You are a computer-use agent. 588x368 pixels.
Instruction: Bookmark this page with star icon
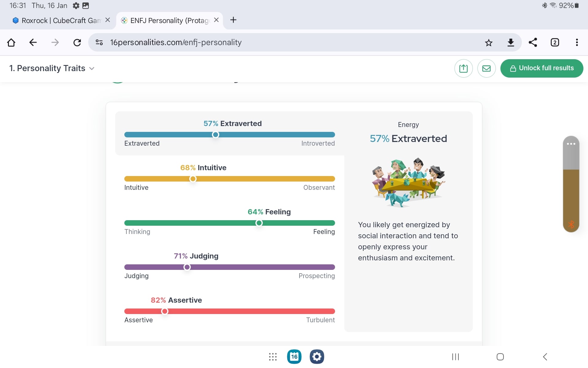(x=489, y=42)
